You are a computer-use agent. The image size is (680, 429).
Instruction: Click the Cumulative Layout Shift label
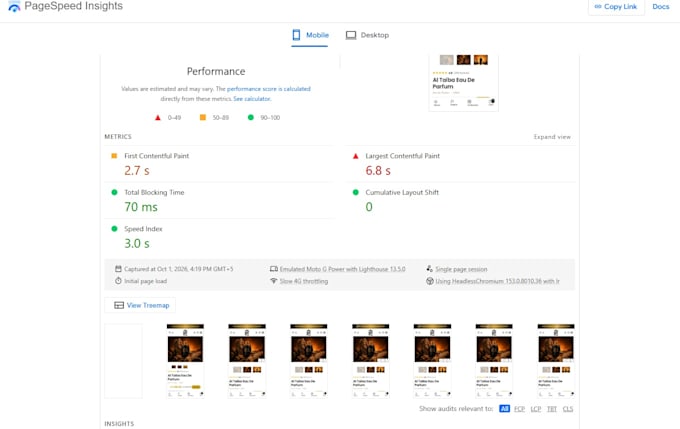[x=402, y=192]
